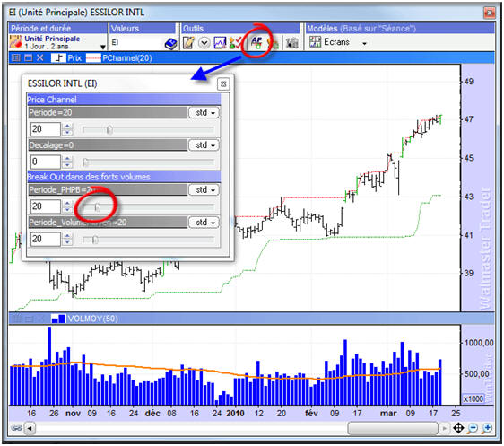Screen dimensions: 504x446
Task: Open the std dropdown for Periode_PHPB
Action: [x=204, y=189]
